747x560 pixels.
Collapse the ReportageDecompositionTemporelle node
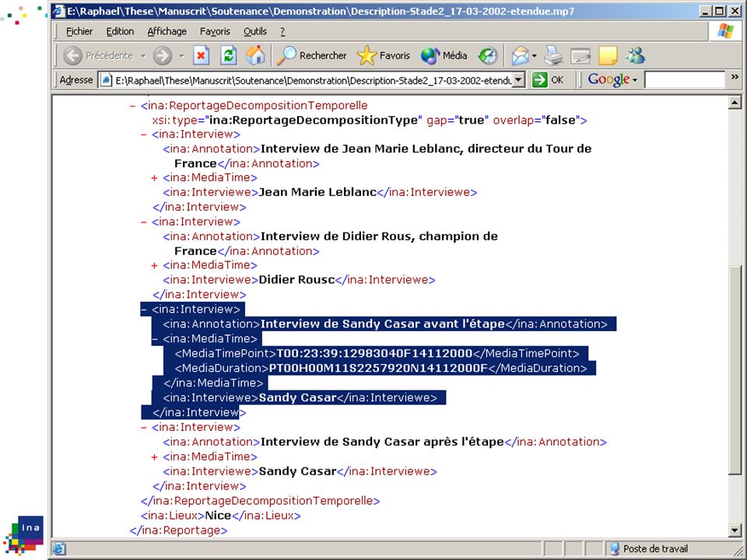click(x=132, y=106)
